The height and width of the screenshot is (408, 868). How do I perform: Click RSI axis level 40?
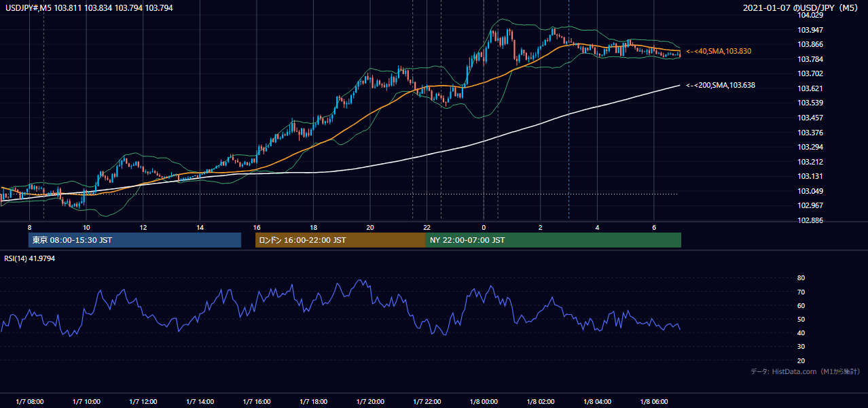[x=801, y=333]
